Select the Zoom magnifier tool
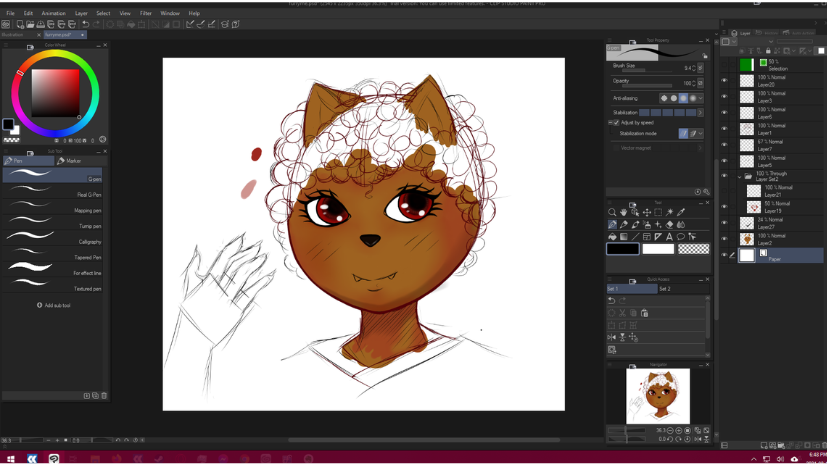Screen dimensions: 827x465 click(x=612, y=212)
